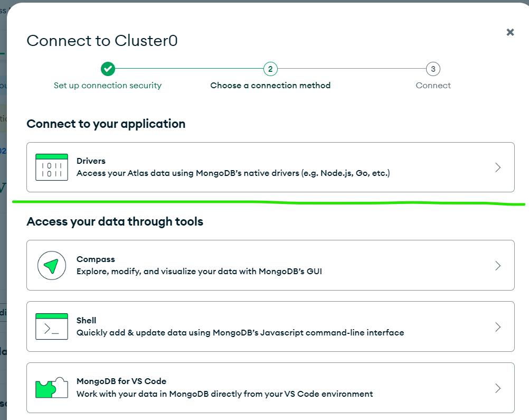Viewport: 529px width, 420px height.
Task: Click the green completed checkmark step icon
Action: click(x=108, y=69)
